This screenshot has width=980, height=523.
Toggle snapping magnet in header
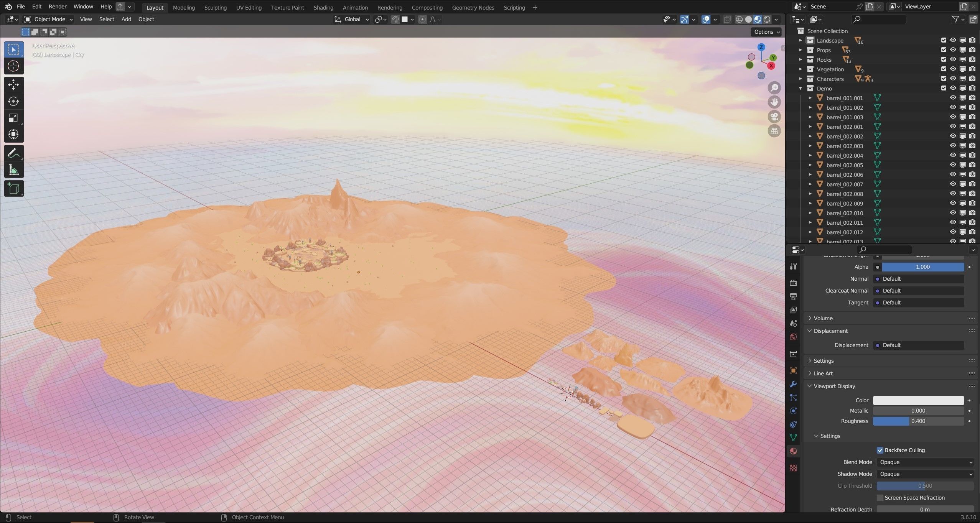pyautogui.click(x=395, y=19)
